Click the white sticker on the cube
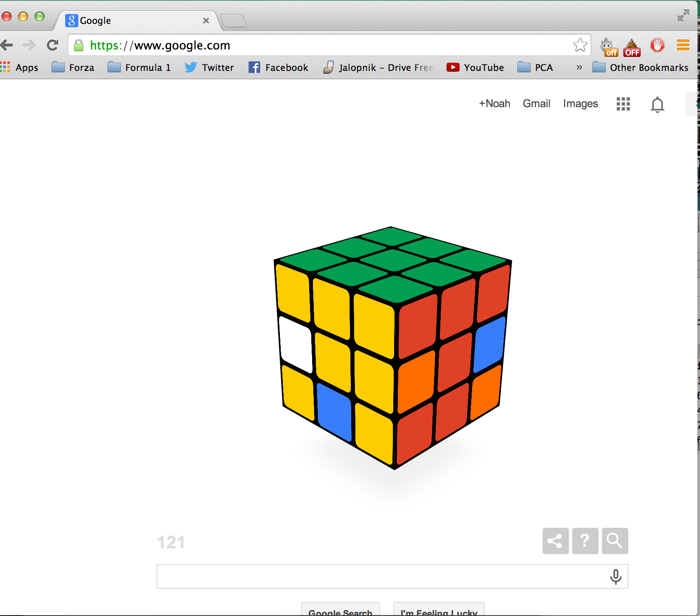 click(x=296, y=344)
